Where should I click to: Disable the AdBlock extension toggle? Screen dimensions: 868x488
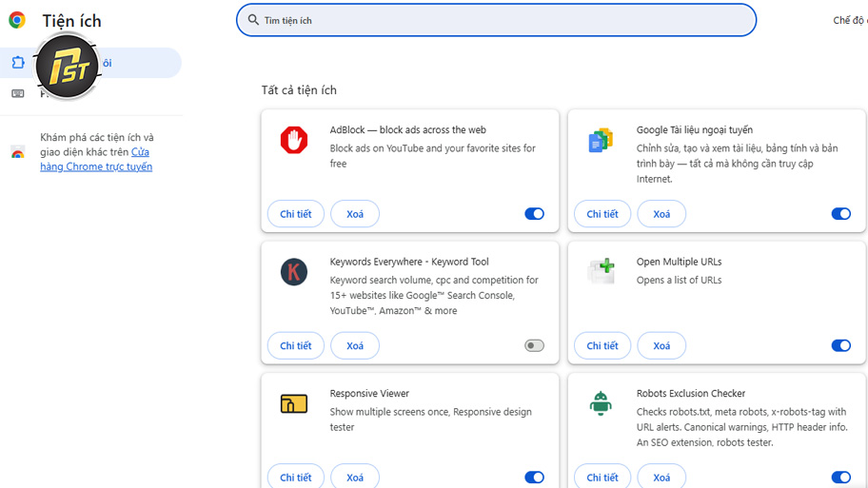(x=534, y=214)
